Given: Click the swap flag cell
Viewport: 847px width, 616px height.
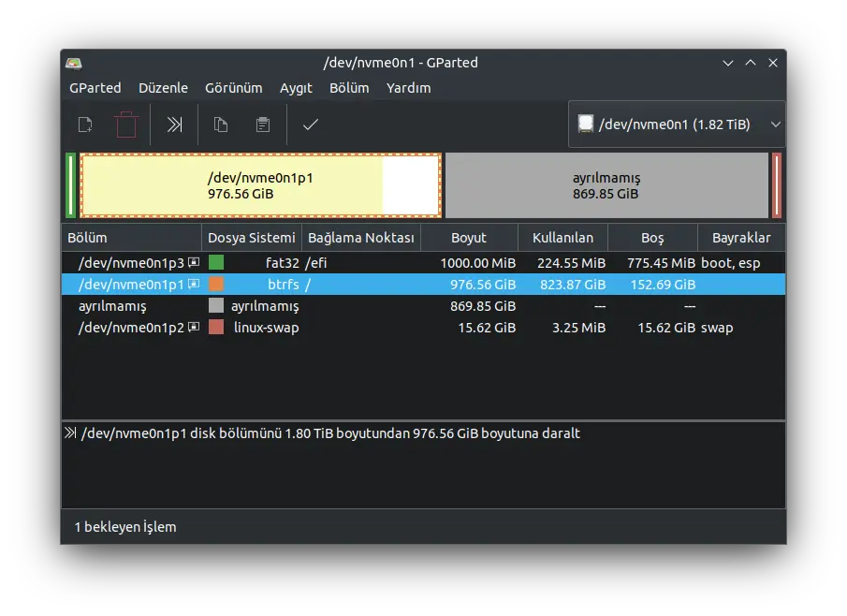Looking at the screenshot, I should point(717,328).
